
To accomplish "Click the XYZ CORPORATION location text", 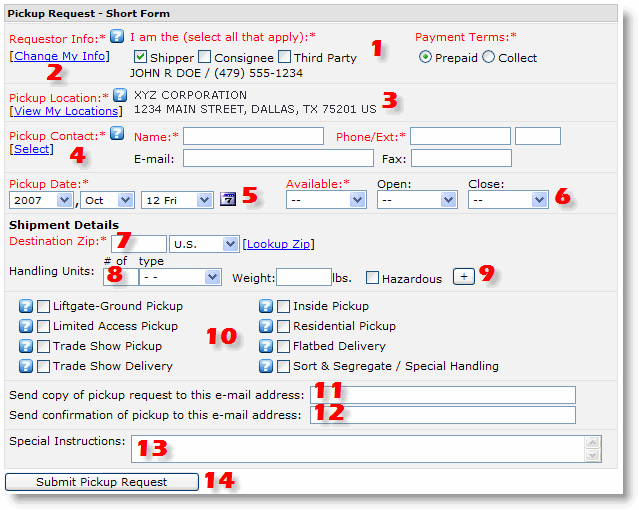I will (190, 95).
